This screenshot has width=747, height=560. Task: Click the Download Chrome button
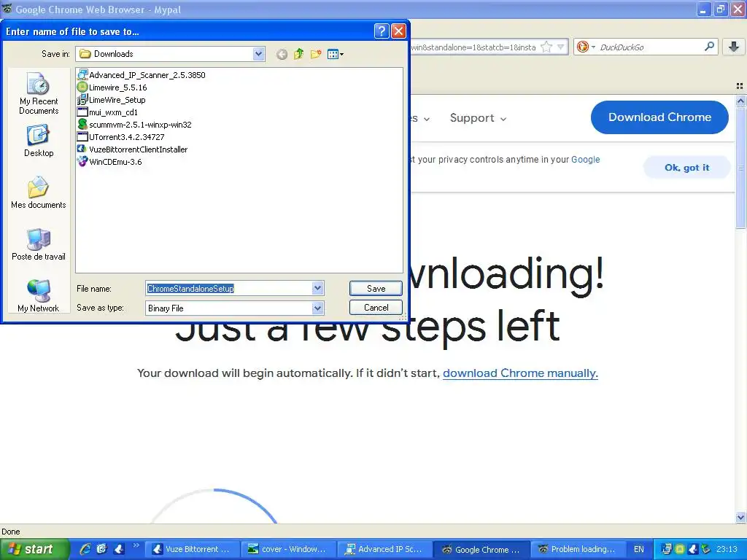(659, 117)
